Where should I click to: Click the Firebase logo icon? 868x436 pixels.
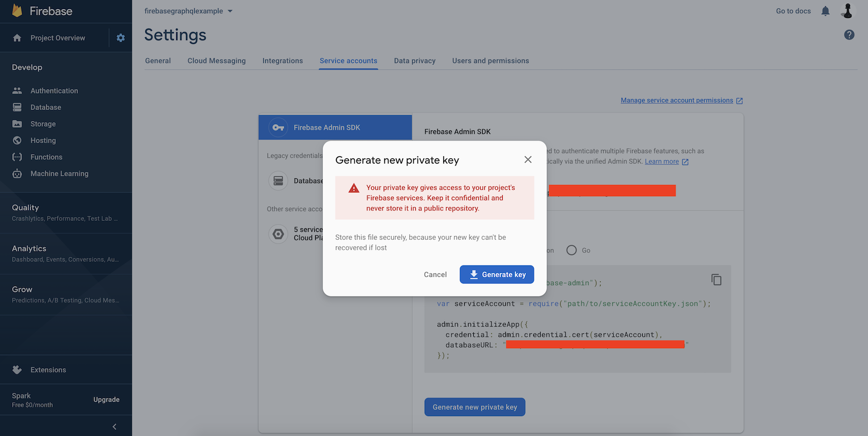point(17,11)
